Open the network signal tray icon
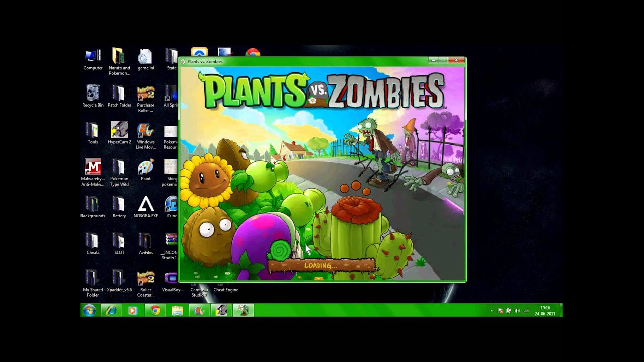This screenshot has height=362, width=644. point(526,311)
